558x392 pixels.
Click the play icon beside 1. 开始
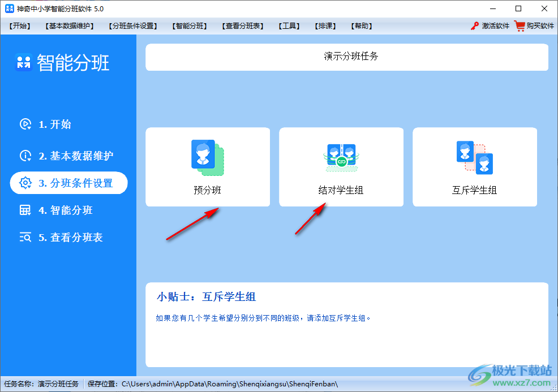pyautogui.click(x=25, y=124)
